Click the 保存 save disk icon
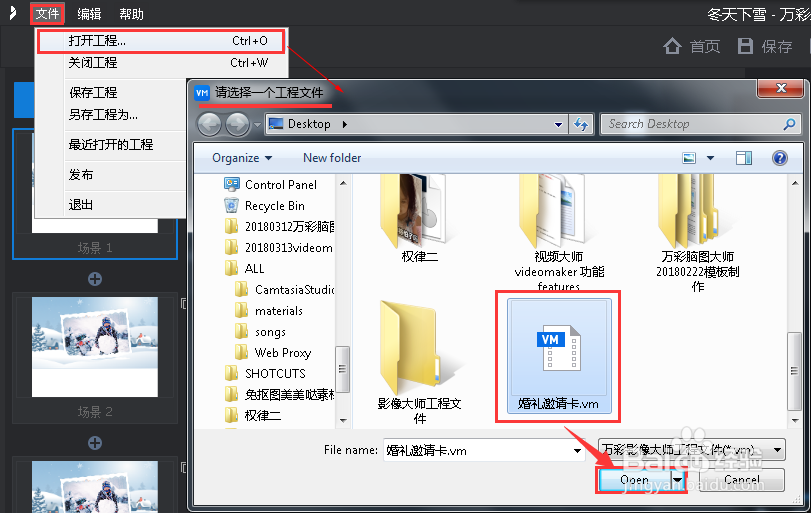 pos(745,46)
